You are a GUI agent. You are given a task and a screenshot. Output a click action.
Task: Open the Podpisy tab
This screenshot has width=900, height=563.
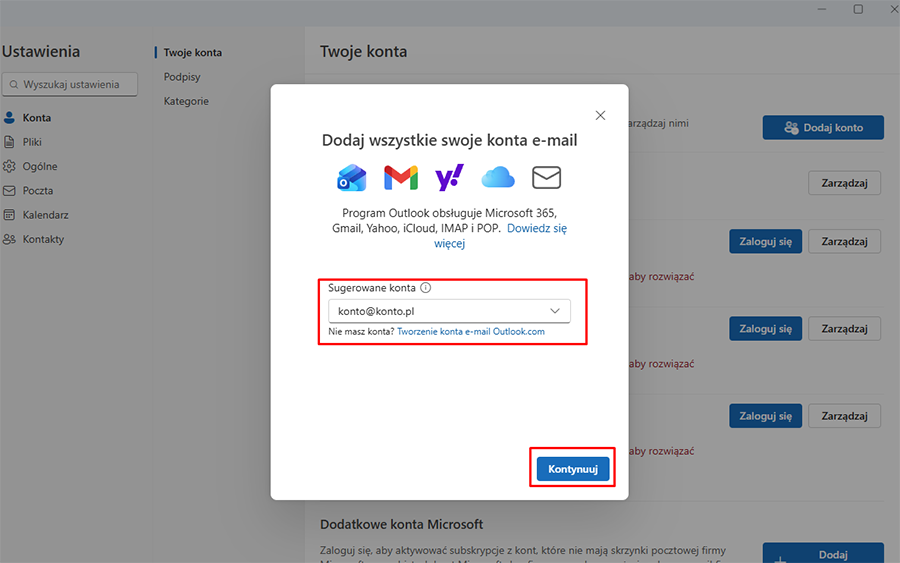pyautogui.click(x=182, y=77)
